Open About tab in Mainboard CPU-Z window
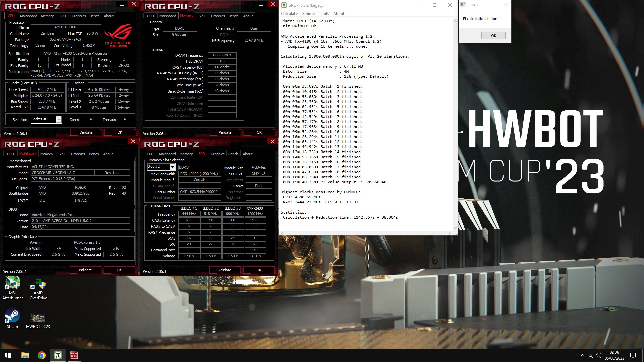Screen dimensions: 644x362 (108, 154)
